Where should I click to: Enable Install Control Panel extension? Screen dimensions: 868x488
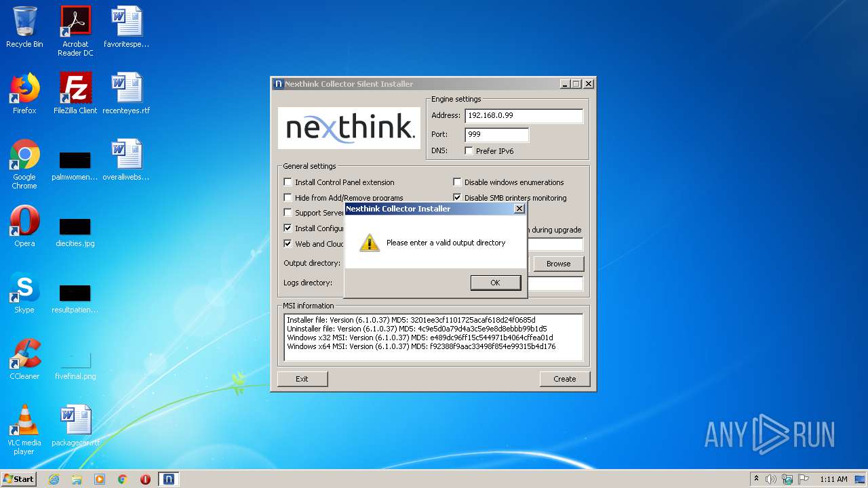(288, 182)
